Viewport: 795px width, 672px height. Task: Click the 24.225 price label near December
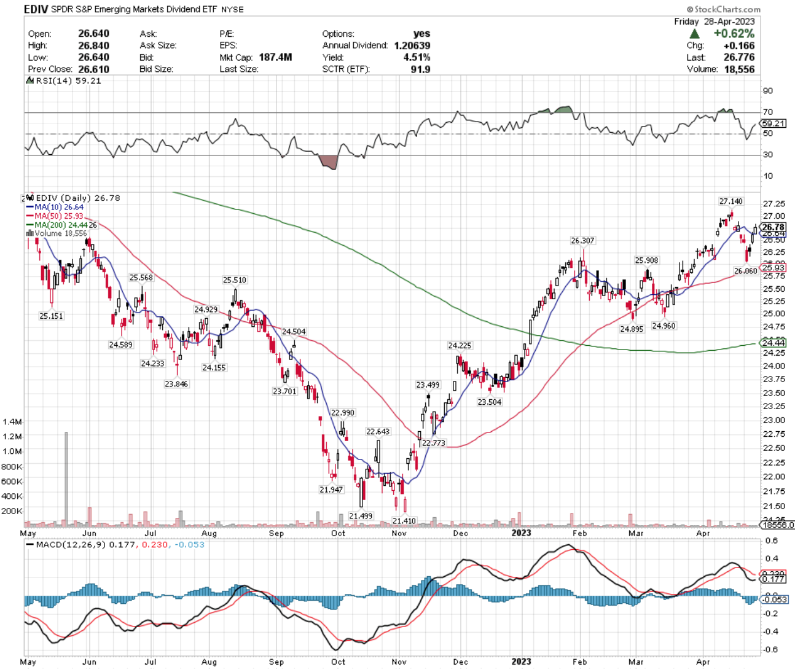pyautogui.click(x=460, y=345)
